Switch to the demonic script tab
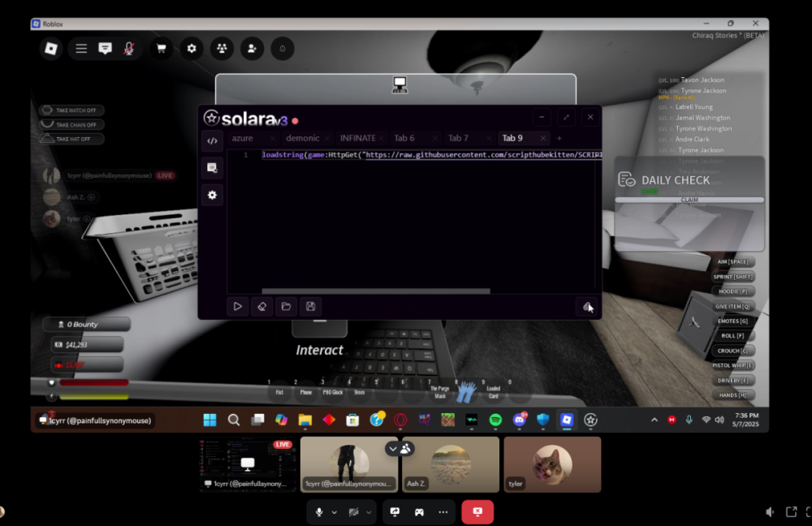 click(x=302, y=138)
